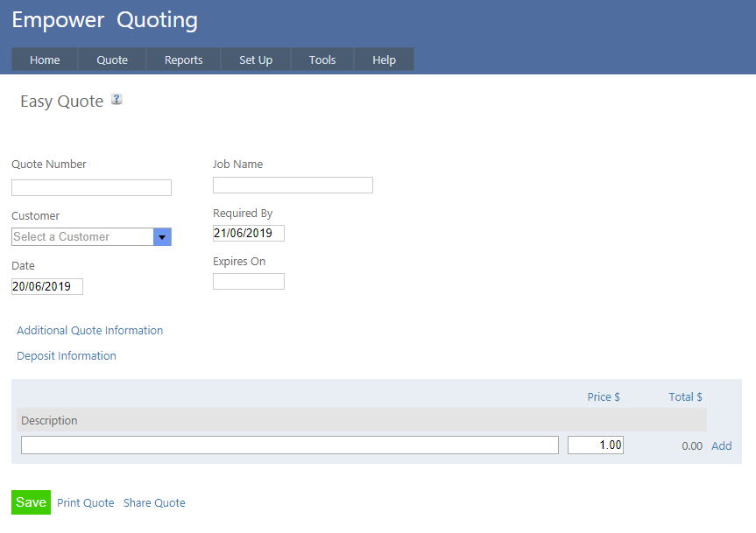This screenshot has height=533, width=756.
Task: Select the Tools menu item
Action: click(322, 60)
